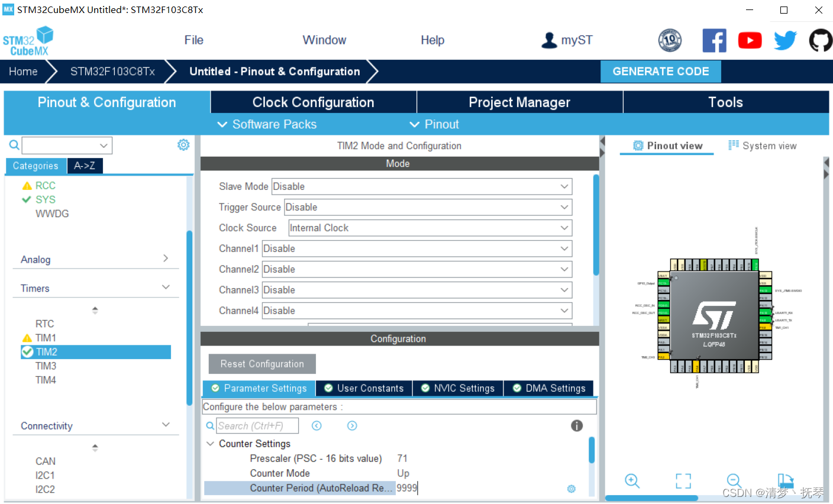Viewport: 833px width, 504px height.
Task: Go to Home breadcrumb
Action: coord(23,71)
